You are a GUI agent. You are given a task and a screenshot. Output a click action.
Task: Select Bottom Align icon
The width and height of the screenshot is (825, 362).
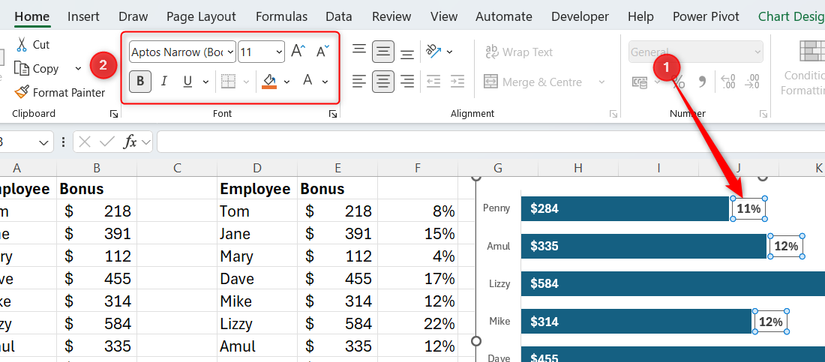(407, 53)
